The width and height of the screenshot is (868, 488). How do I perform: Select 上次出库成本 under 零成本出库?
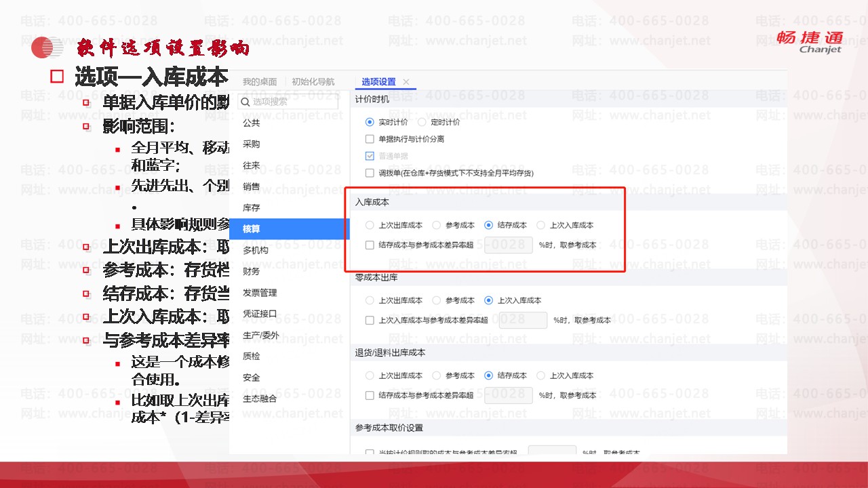point(370,300)
